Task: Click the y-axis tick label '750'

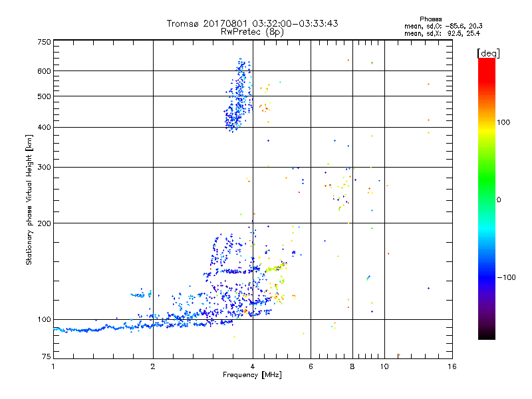Action: click(x=44, y=42)
